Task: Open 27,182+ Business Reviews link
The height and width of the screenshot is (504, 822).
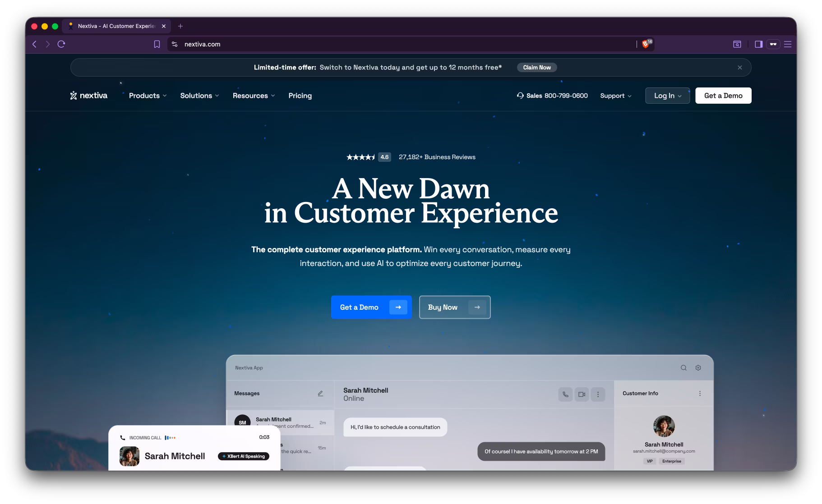Action: pos(437,157)
